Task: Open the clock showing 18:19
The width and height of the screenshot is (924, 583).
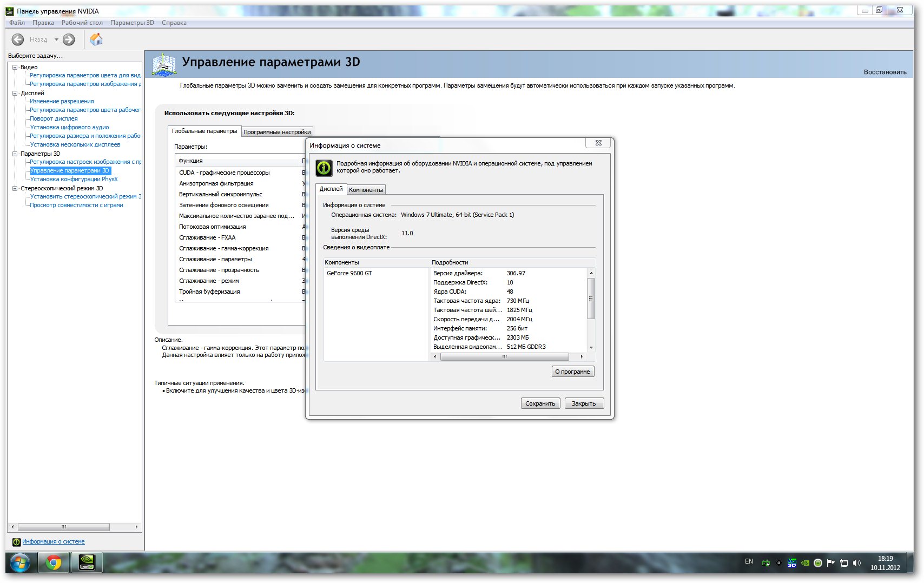Action: click(885, 563)
